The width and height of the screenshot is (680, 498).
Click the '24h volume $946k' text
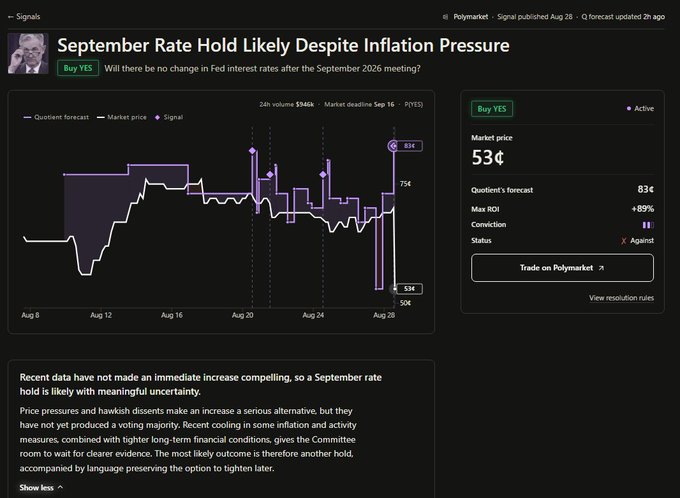[286, 105]
